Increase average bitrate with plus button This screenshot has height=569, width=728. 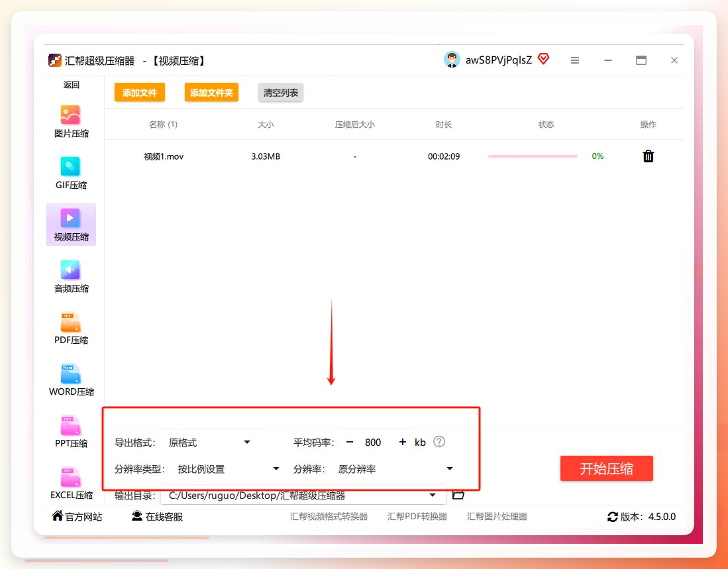coord(403,442)
